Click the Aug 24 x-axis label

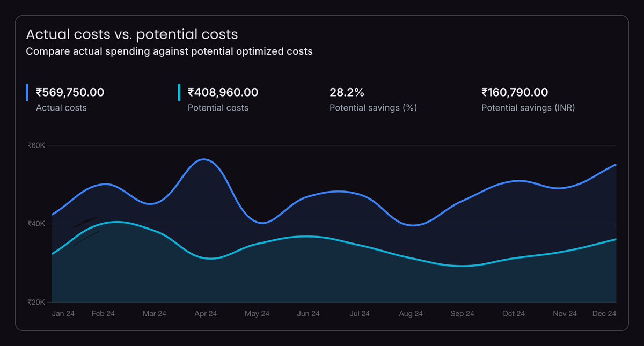point(411,314)
